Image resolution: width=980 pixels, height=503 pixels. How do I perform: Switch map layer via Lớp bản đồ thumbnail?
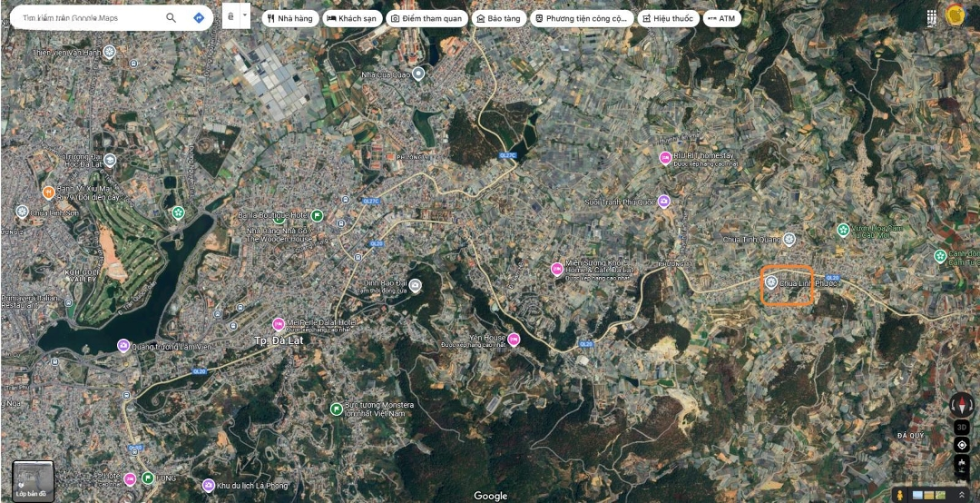[34, 481]
